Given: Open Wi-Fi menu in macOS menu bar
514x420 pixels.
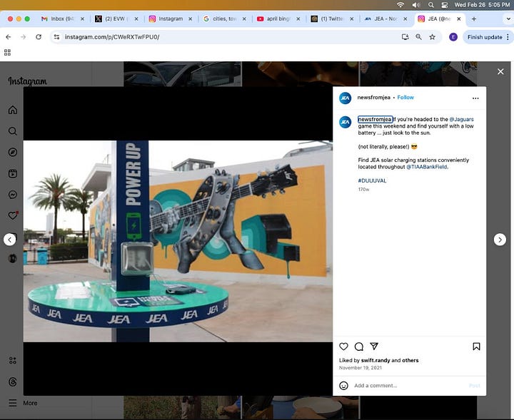Looking at the screenshot, I should (x=400, y=4).
